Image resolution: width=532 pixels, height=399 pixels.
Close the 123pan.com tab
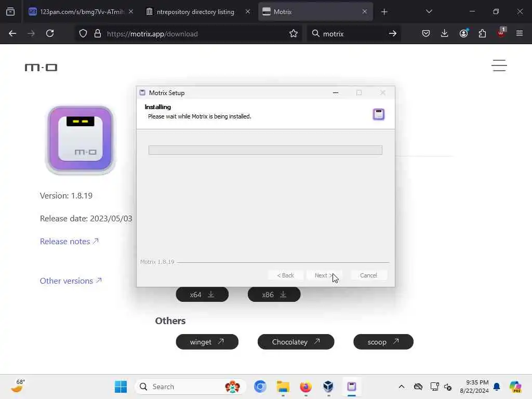coord(131,12)
